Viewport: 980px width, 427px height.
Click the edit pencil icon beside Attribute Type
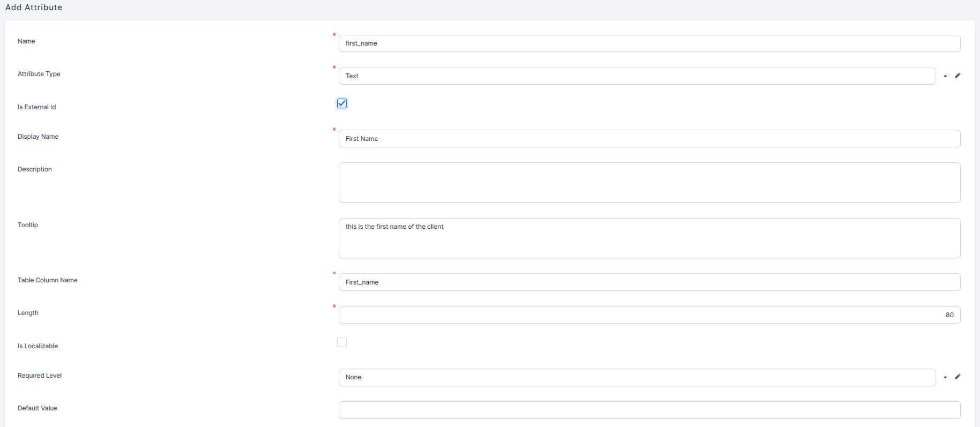958,76
